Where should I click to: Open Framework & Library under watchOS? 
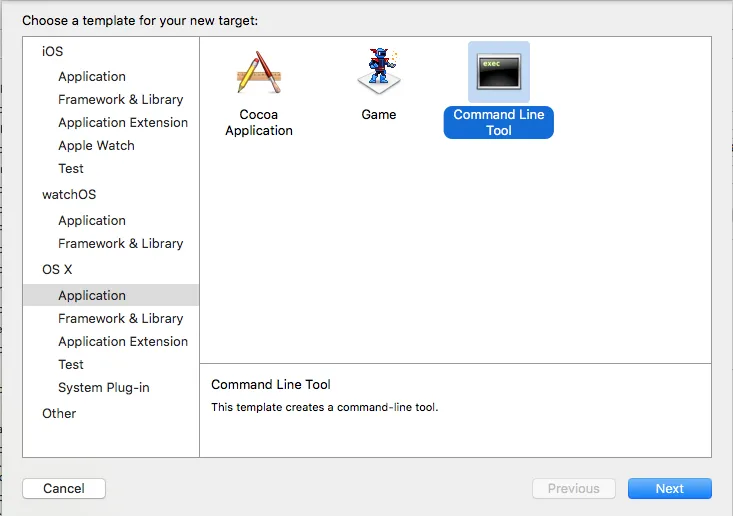(x=121, y=244)
